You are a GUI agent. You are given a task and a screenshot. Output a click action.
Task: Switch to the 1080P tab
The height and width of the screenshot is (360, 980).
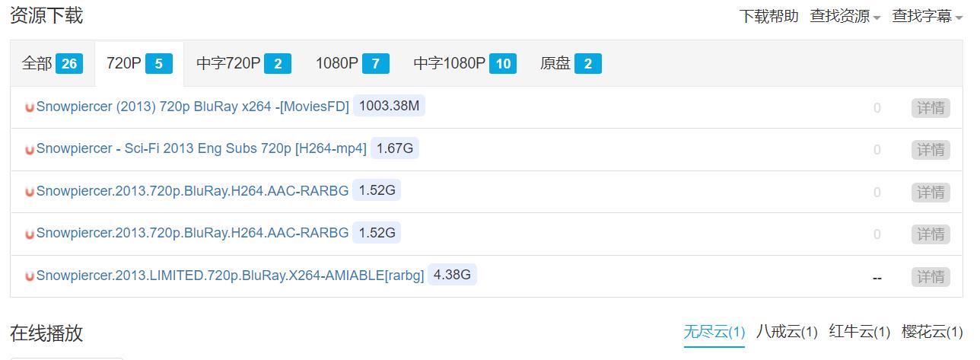[x=352, y=64]
